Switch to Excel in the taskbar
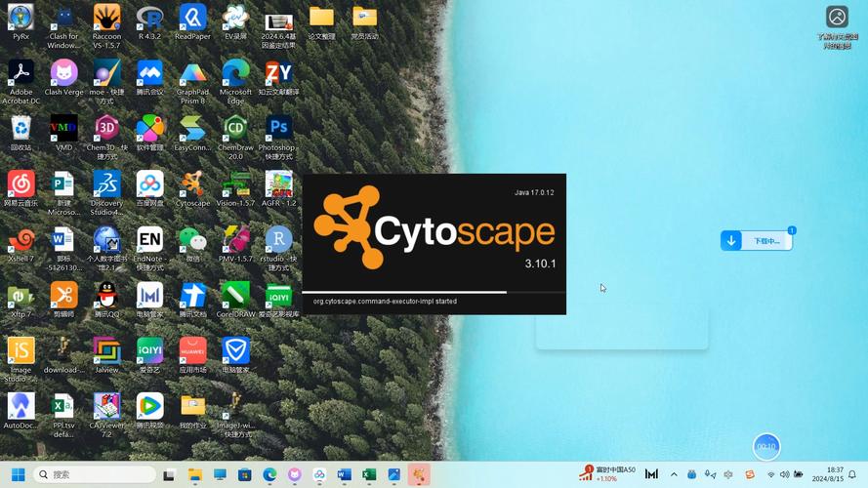The height and width of the screenshot is (488, 868). [369, 474]
